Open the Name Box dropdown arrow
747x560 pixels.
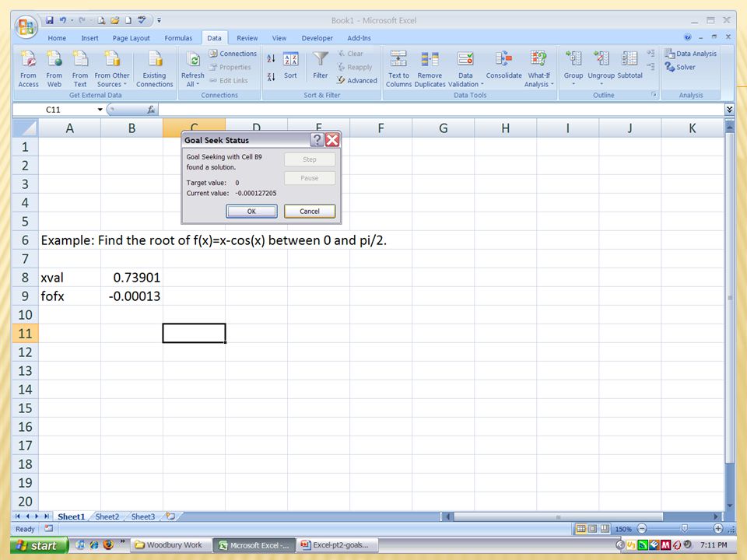pos(100,110)
